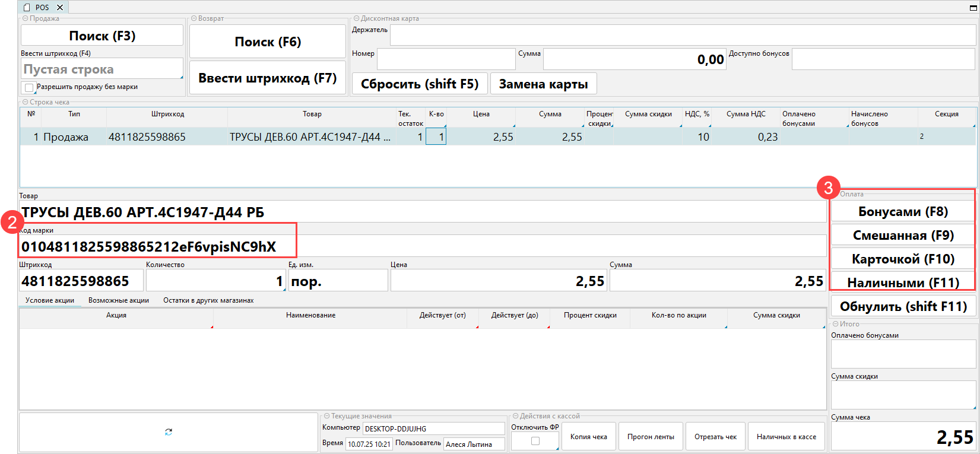Close the POS tab

pyautogui.click(x=60, y=8)
